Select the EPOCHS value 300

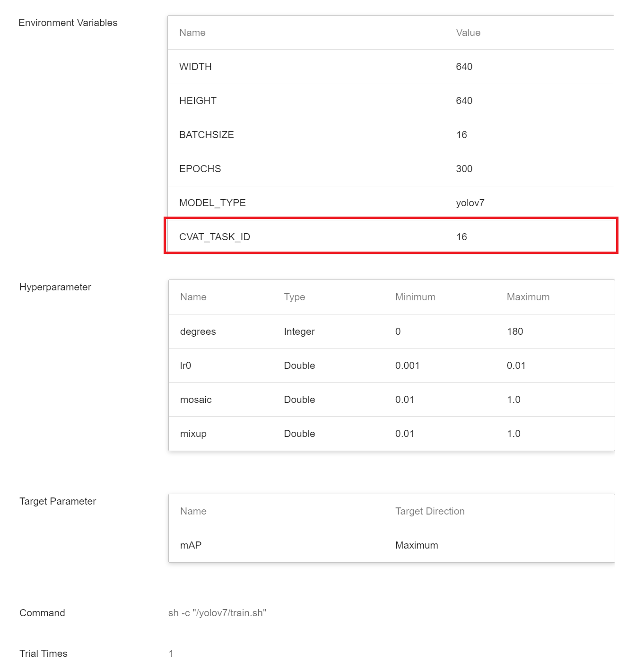(464, 169)
